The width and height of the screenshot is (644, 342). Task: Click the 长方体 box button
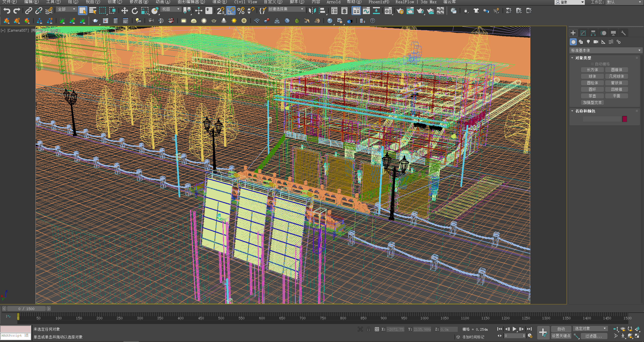tap(592, 70)
